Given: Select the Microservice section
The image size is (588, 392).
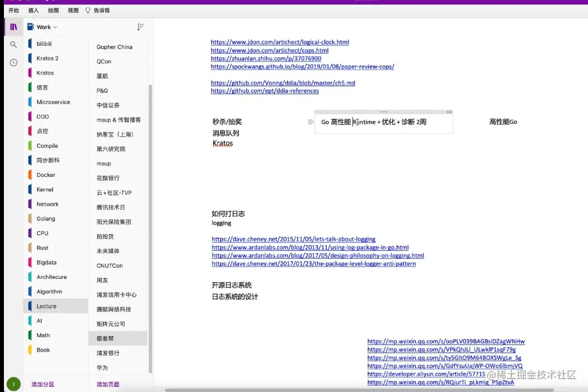Looking at the screenshot, I should [x=55, y=102].
